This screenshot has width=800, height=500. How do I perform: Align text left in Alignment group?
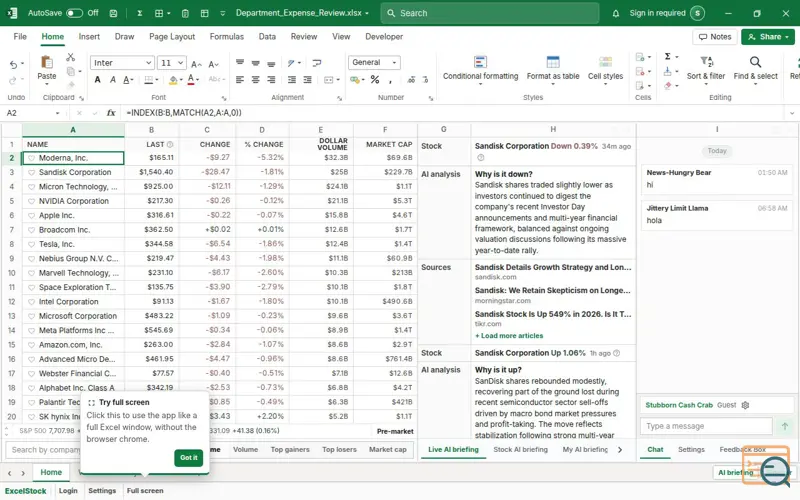coord(240,80)
